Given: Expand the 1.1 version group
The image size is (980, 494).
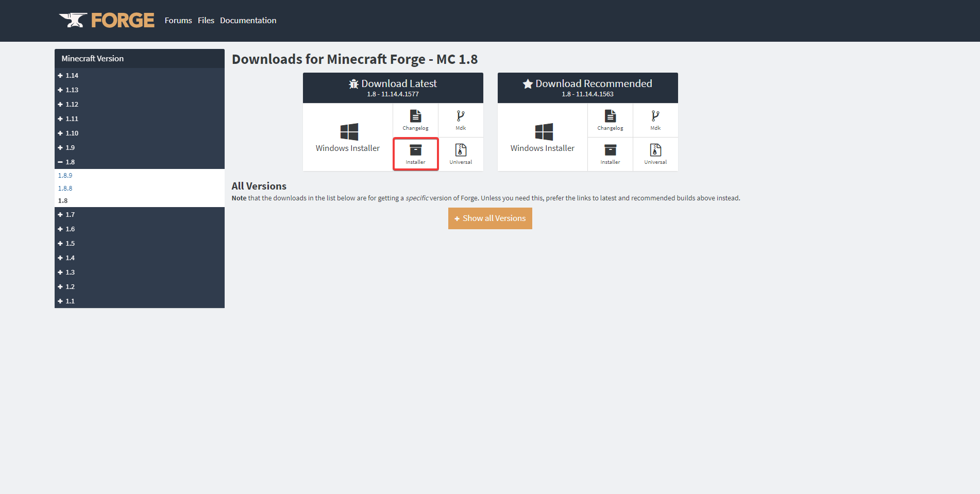Looking at the screenshot, I should pyautogui.click(x=140, y=301).
